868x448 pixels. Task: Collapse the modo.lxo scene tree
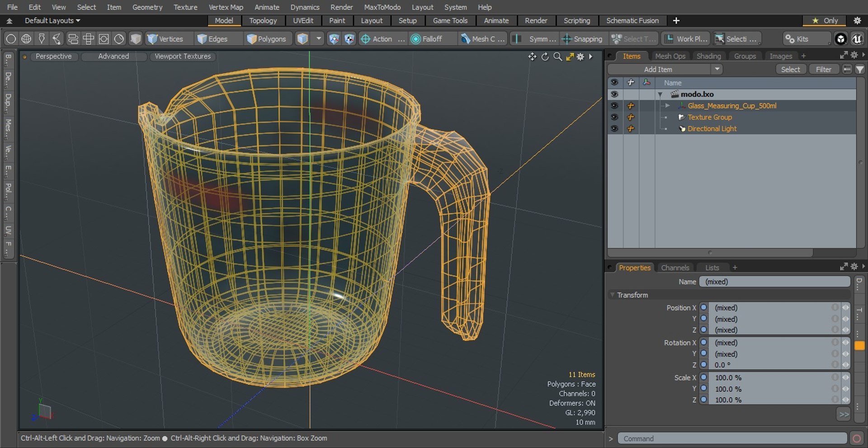660,94
